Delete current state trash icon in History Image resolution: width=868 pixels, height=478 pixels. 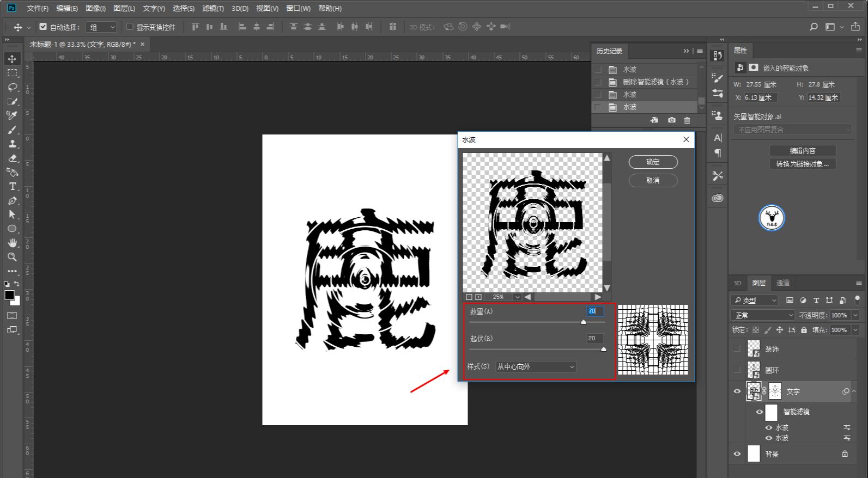click(687, 120)
